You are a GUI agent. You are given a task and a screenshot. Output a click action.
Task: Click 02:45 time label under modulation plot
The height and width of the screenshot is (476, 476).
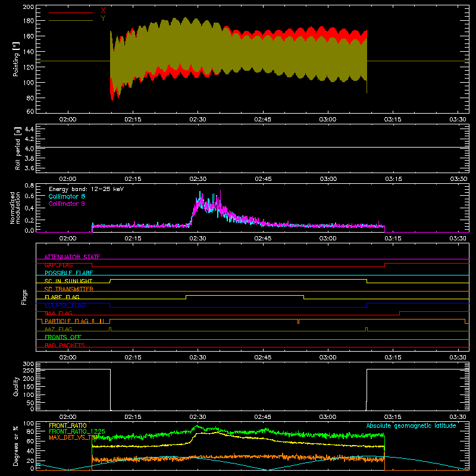tap(262, 239)
